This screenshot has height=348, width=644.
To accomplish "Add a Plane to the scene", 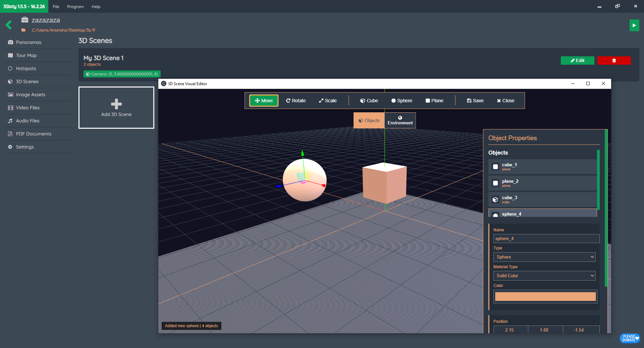I will point(434,101).
